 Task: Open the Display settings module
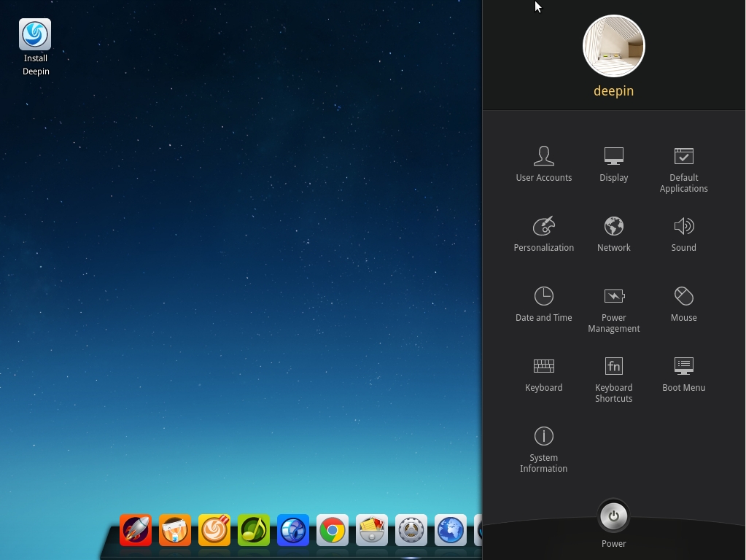click(614, 163)
